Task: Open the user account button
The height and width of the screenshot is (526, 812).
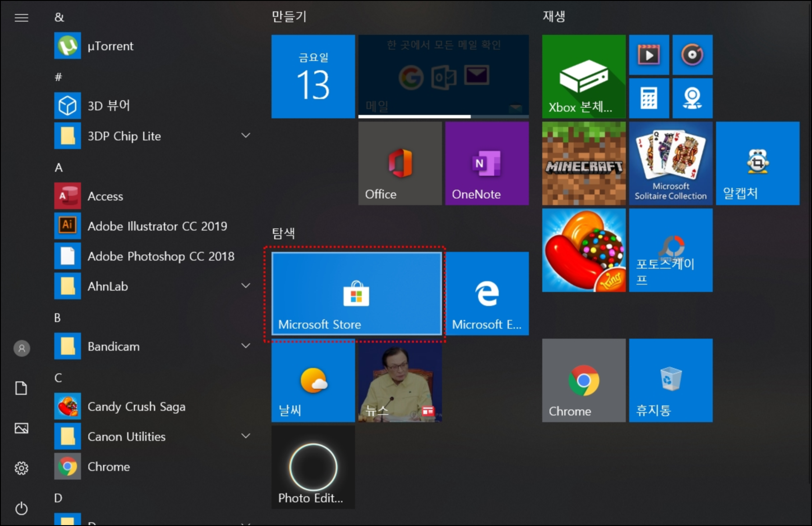Action: pyautogui.click(x=21, y=348)
